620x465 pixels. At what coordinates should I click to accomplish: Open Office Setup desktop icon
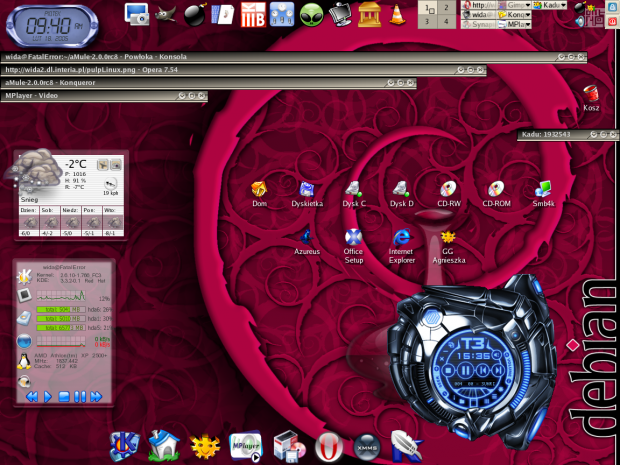click(x=353, y=246)
